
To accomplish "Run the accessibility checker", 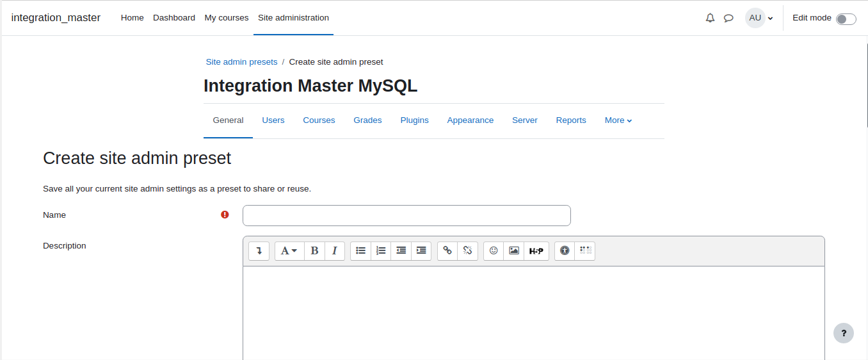I will (x=565, y=251).
